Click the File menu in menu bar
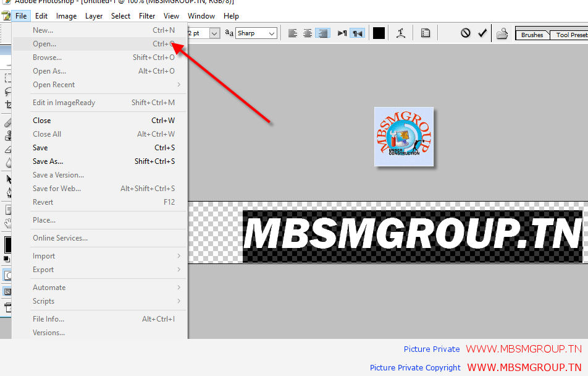Screen dimensions: 588x376 [21, 16]
